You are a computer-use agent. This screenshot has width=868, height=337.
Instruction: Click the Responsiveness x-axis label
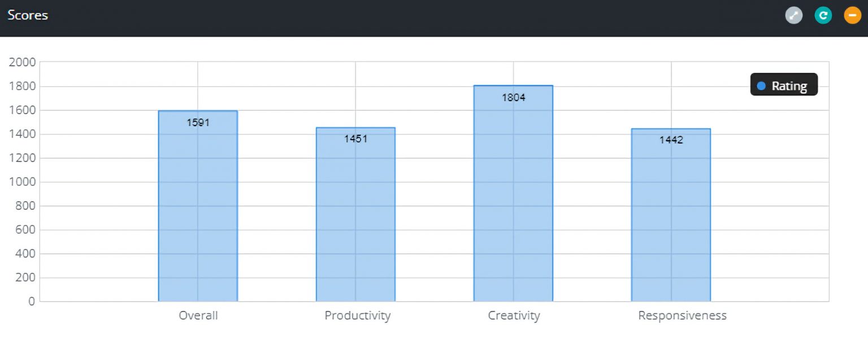(682, 316)
